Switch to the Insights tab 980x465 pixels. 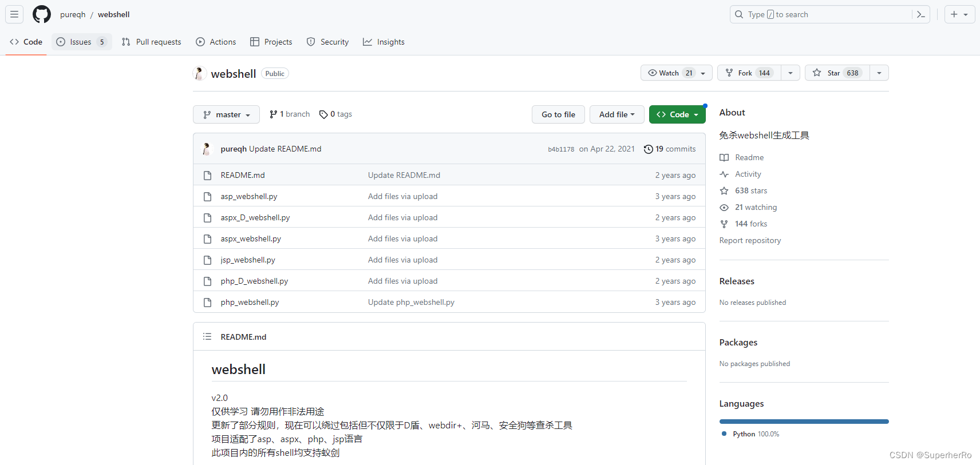click(384, 42)
